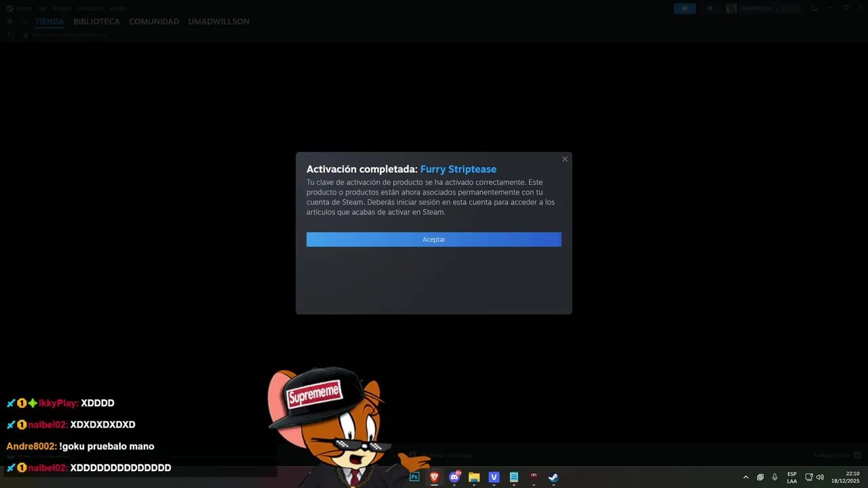Open the dark red app icon in the taskbar
The height and width of the screenshot is (488, 868).
click(534, 477)
